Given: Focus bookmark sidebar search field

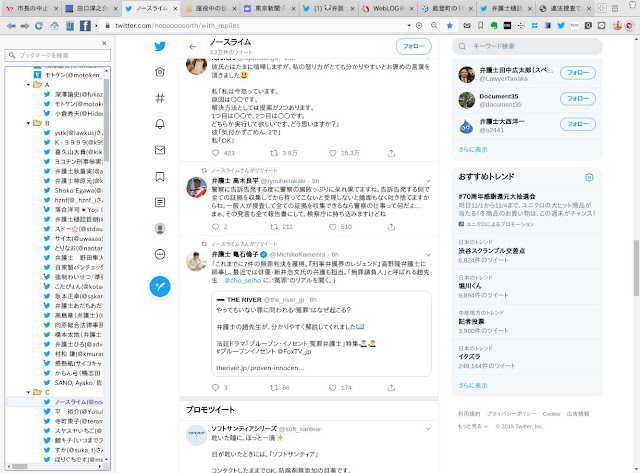Looking at the screenshot, I should tap(58, 55).
